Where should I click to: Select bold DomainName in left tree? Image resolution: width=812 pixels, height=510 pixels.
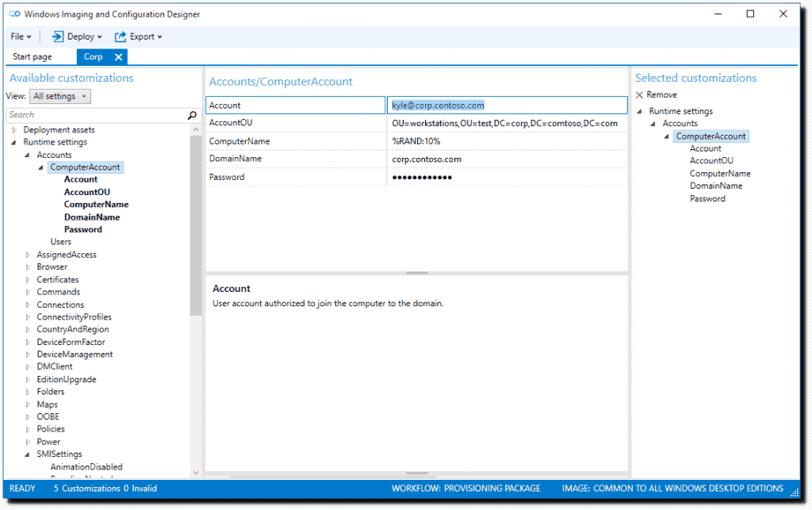92,217
